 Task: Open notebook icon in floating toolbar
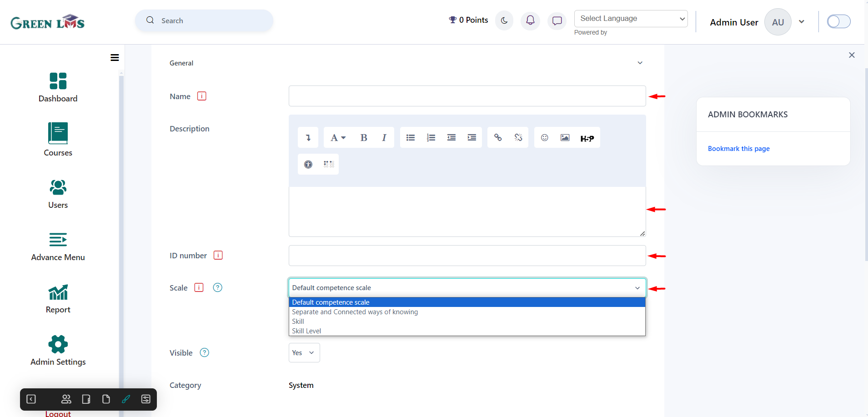[x=86, y=399]
